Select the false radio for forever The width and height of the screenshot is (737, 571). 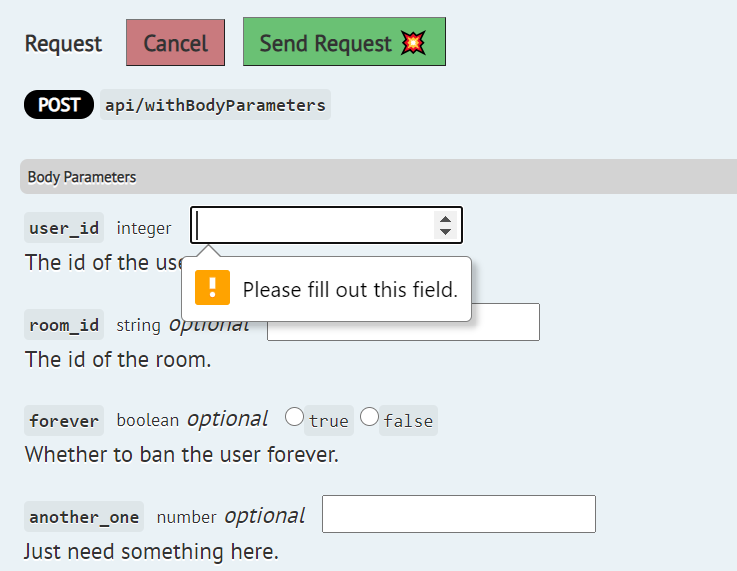[369, 417]
